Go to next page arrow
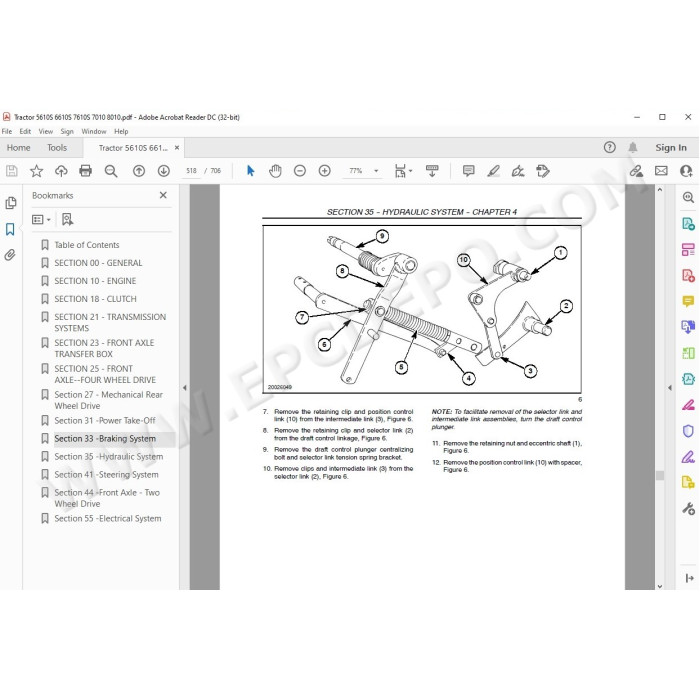The height and width of the screenshot is (700, 700). (164, 171)
